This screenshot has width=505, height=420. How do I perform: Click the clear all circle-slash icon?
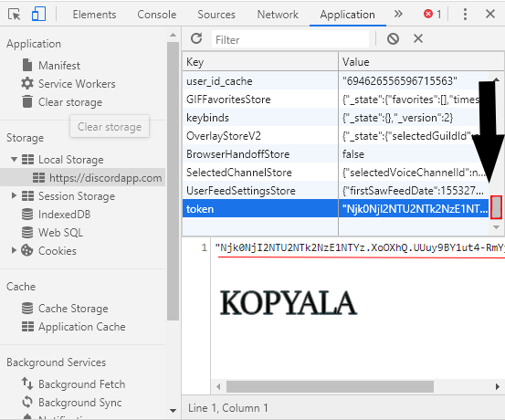(393, 39)
